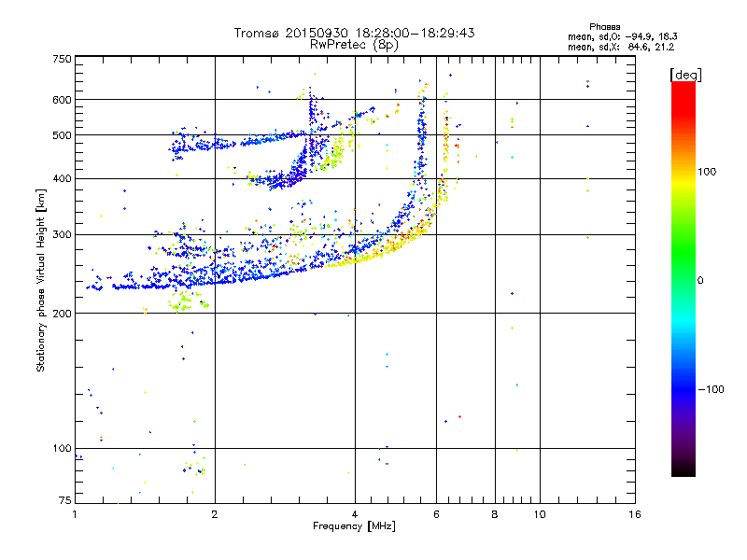Click x-axis tick label '10'
The height and width of the screenshot is (560, 747).
coord(540,514)
